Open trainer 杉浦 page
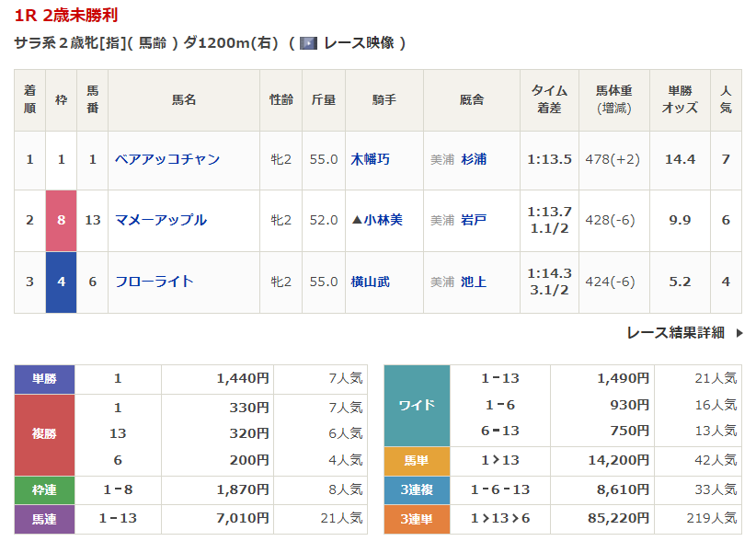This screenshot has height=541, width=756. click(474, 159)
